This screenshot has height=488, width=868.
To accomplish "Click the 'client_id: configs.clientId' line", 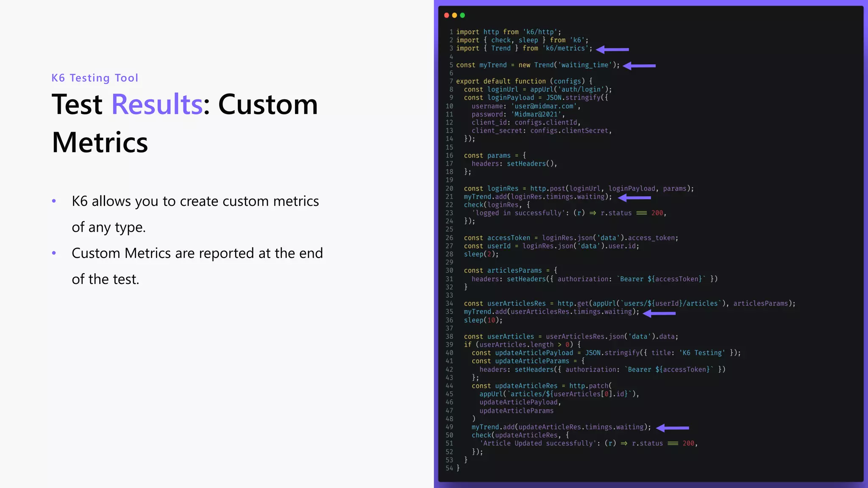I will (x=526, y=122).
